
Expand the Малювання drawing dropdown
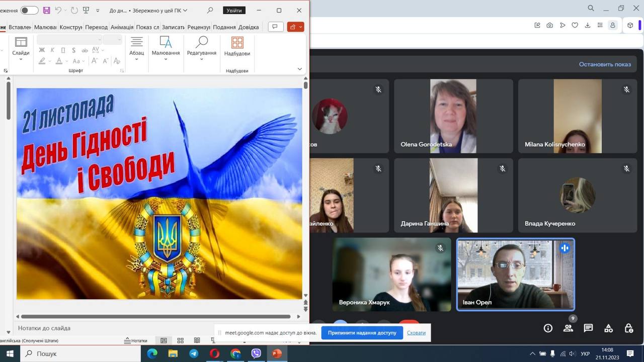pos(166,59)
